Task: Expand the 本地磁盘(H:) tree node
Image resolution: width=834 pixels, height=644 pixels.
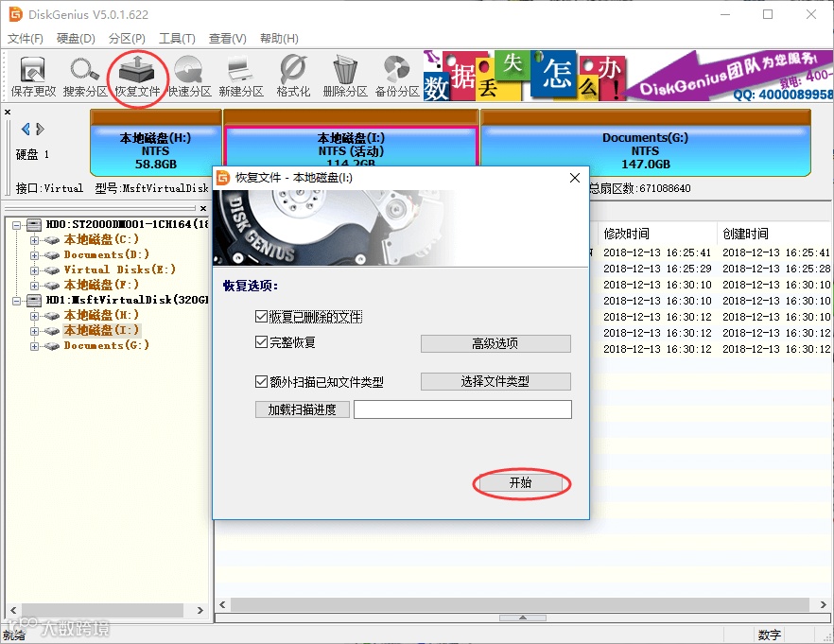Action: pos(35,316)
